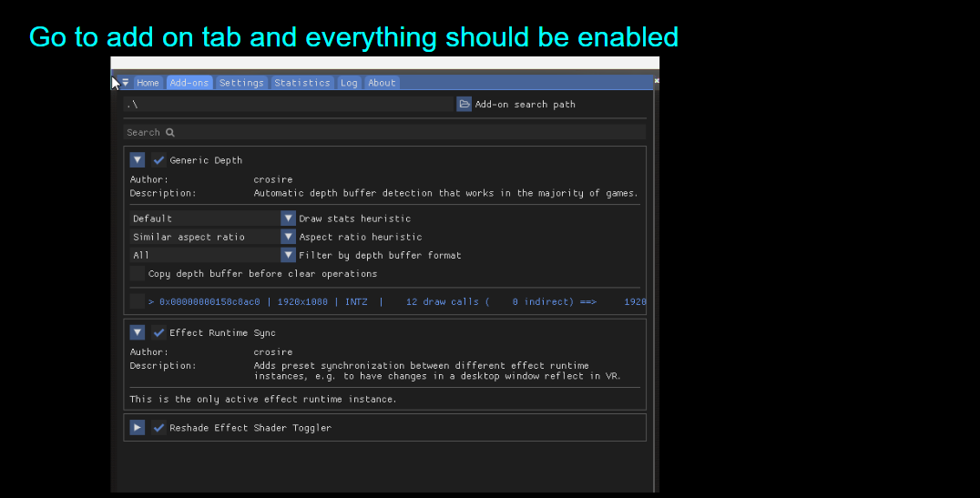Expand the Reshade Effect Shader Toggler section
980x498 pixels.
(138, 427)
